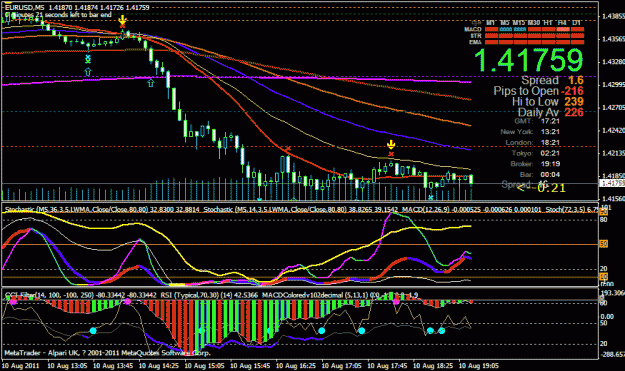The image size is (625, 371).
Task: Click the current price tag on price axis
Action: [612, 183]
